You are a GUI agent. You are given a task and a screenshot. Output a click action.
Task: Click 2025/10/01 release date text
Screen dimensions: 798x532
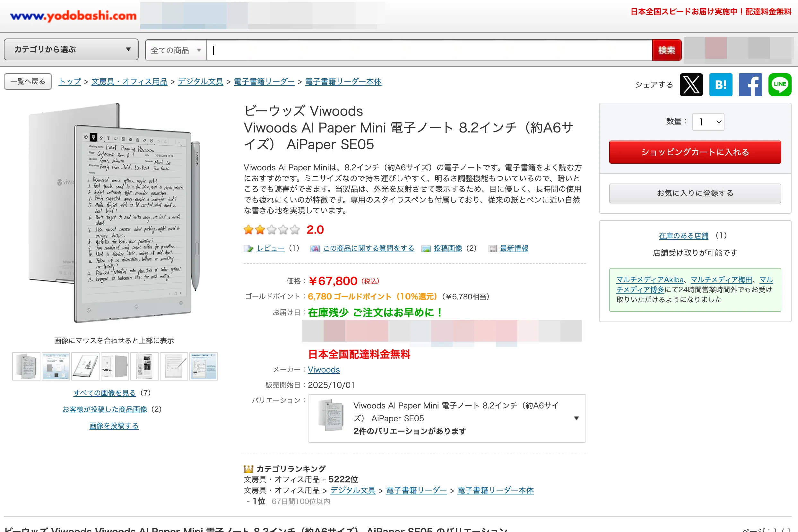331,385
